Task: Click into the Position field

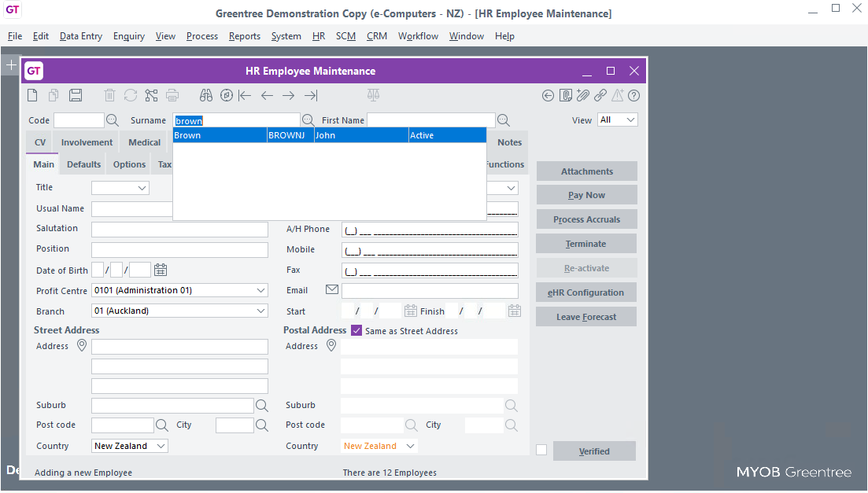Action: click(180, 249)
